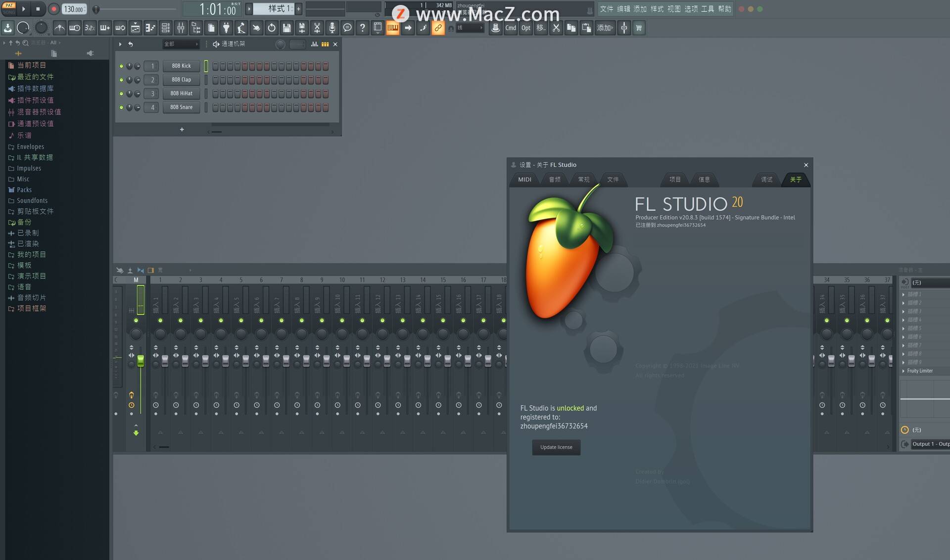Viewport: 950px width, 560px height.
Task: Click the red Record button
Action: point(54,9)
